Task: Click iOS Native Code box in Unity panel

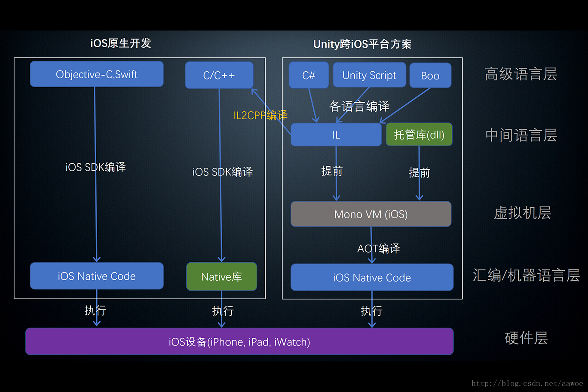Action: tap(372, 277)
